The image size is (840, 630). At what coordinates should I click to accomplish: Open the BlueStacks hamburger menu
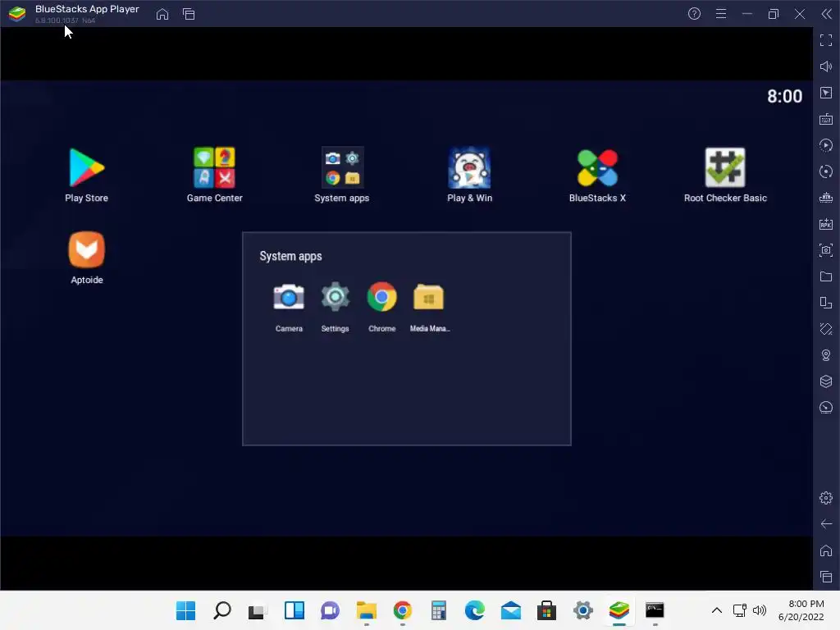(721, 14)
